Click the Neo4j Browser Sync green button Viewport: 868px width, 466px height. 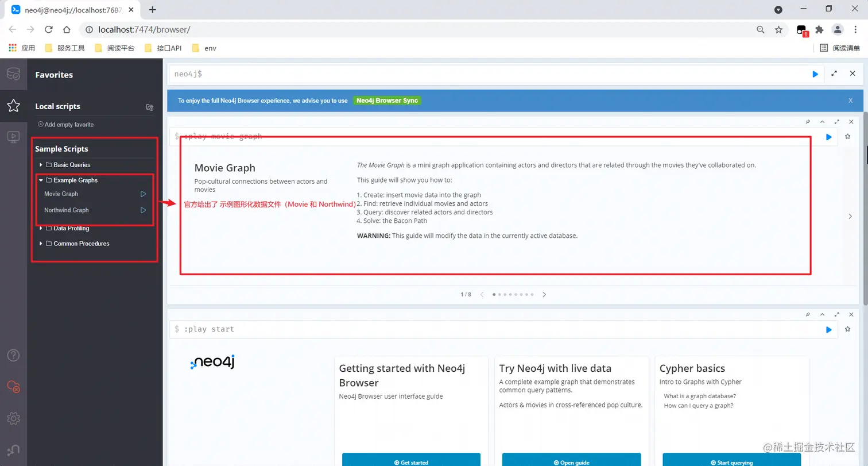(x=387, y=101)
